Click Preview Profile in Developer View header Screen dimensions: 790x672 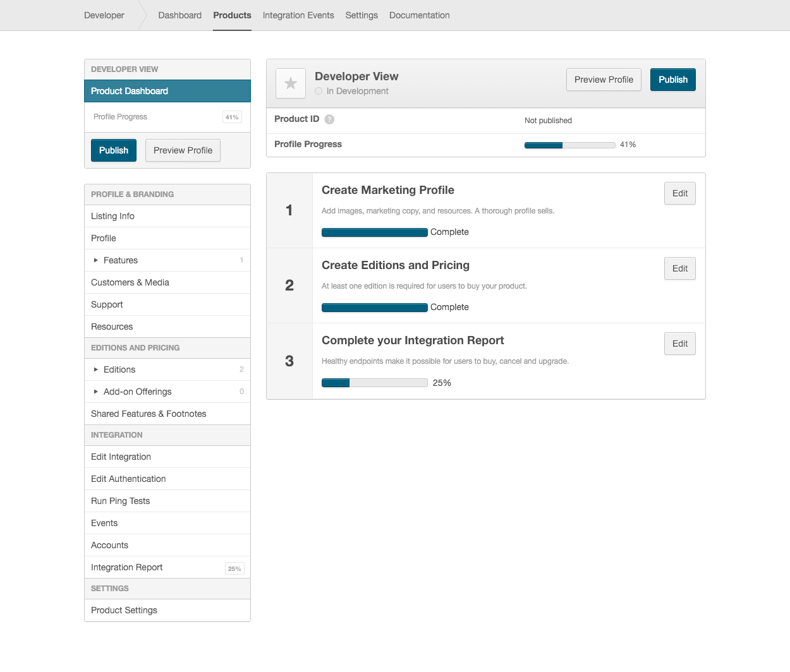[604, 80]
